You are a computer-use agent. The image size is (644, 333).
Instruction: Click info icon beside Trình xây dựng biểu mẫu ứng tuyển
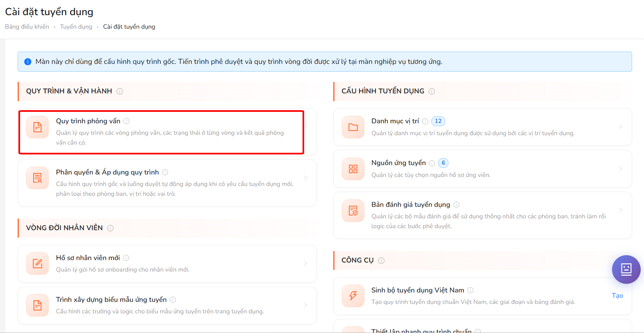coord(173,300)
